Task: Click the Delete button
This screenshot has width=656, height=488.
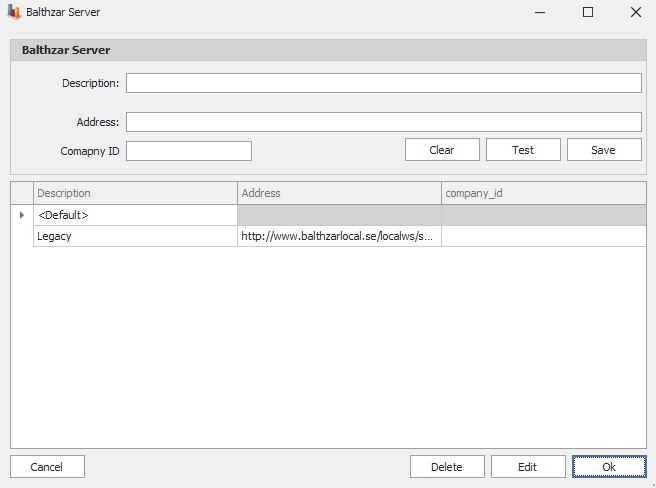Action: pos(447,467)
